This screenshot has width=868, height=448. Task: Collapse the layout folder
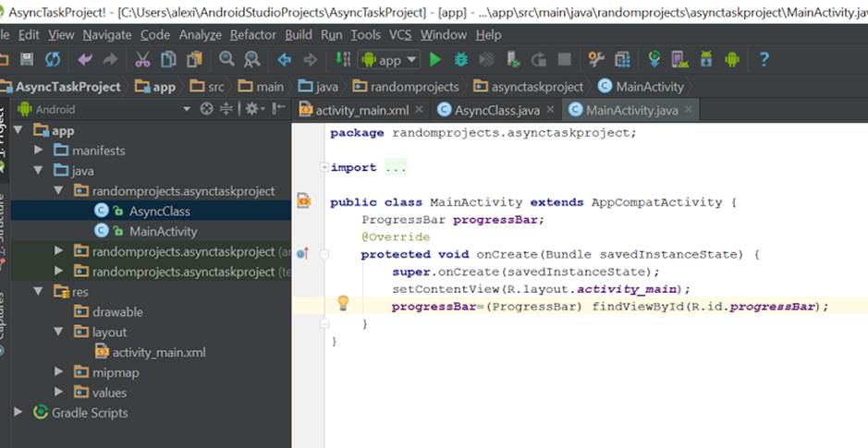pyautogui.click(x=58, y=332)
